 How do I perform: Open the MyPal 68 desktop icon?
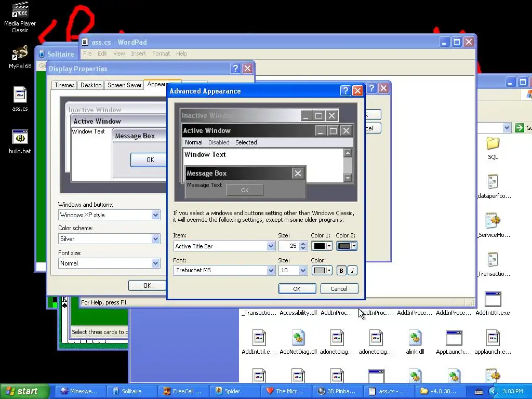(20, 57)
